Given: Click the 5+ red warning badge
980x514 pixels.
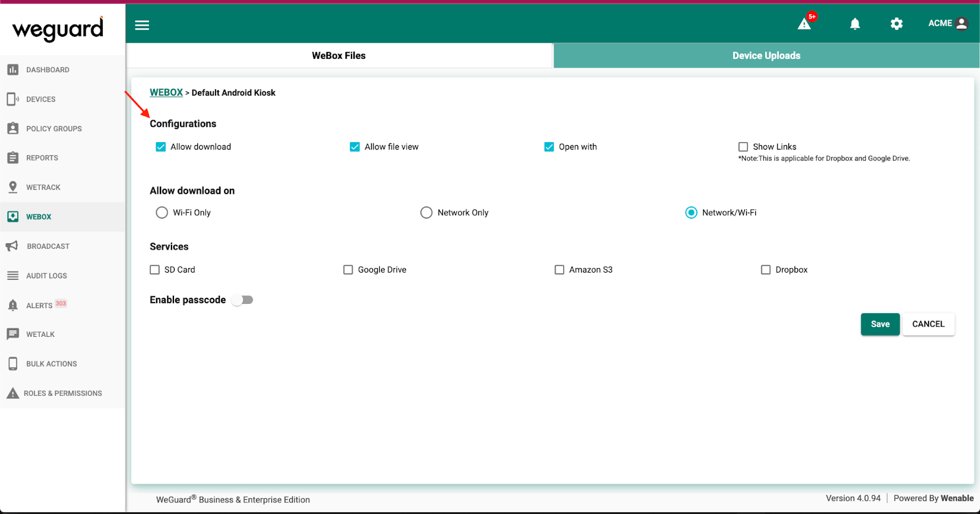Looking at the screenshot, I should click(812, 17).
